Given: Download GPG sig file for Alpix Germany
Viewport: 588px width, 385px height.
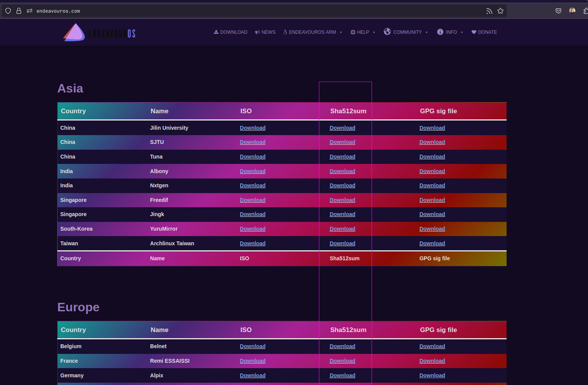Looking at the screenshot, I should 432,375.
